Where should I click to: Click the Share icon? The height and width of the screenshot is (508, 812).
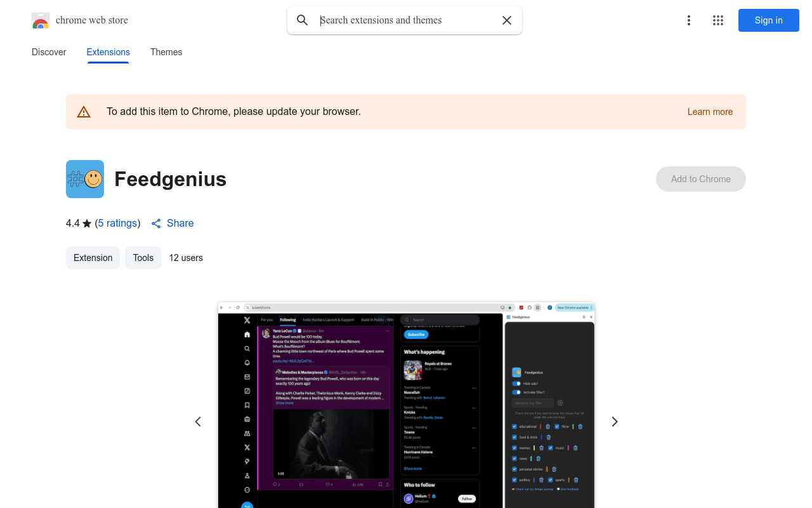156,224
